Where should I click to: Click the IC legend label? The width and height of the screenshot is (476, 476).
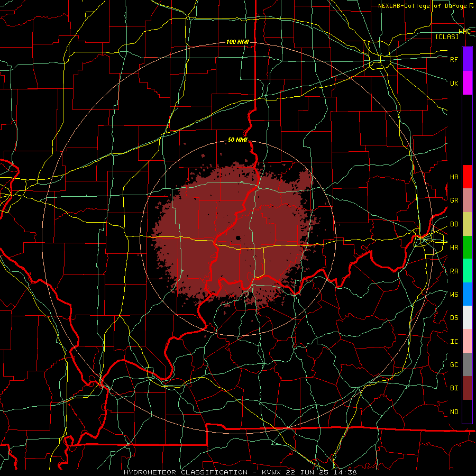pos(454,341)
